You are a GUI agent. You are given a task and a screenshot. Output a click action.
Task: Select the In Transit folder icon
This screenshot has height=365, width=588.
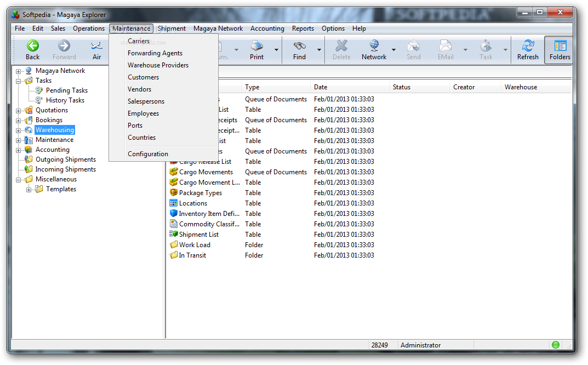tap(173, 255)
